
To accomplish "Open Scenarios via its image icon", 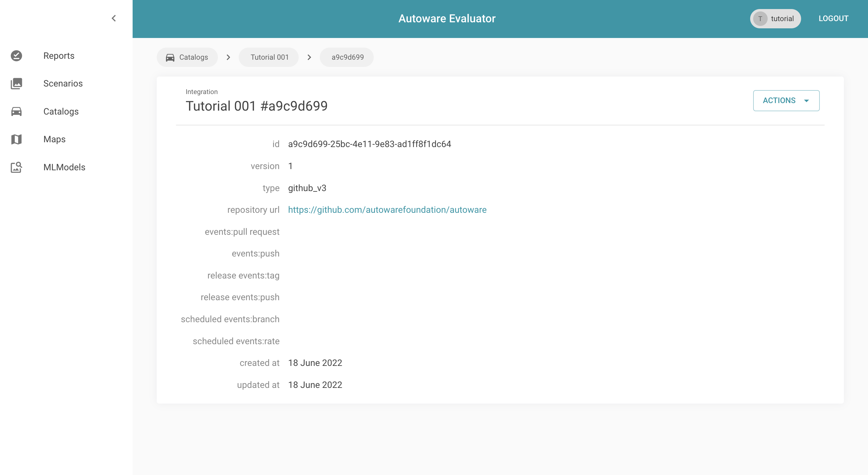I will point(17,83).
